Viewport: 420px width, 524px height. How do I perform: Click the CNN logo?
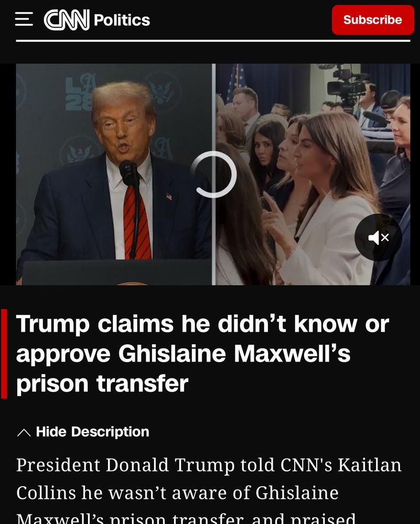(67, 20)
